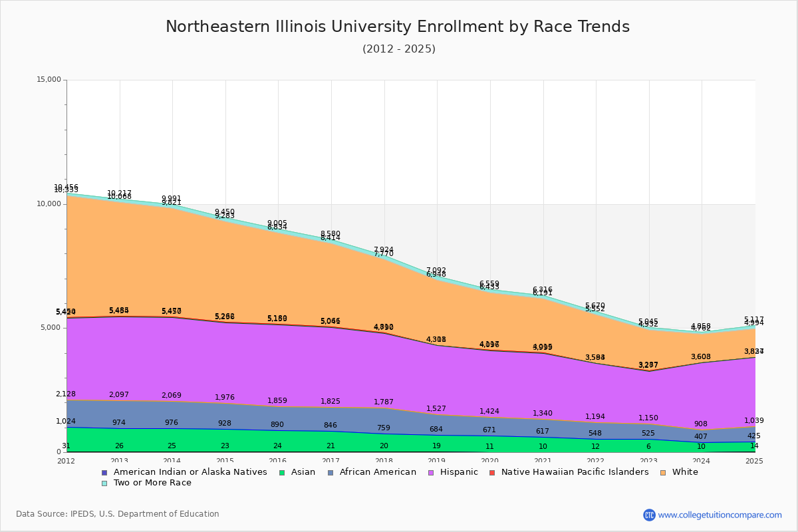
Task: Click the 2018 x-axis label
Action: pos(384,461)
